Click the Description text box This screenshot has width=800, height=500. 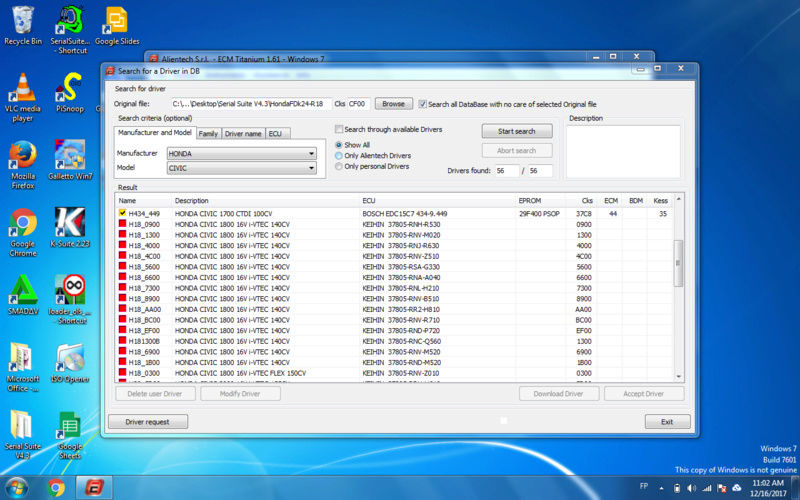(623, 152)
